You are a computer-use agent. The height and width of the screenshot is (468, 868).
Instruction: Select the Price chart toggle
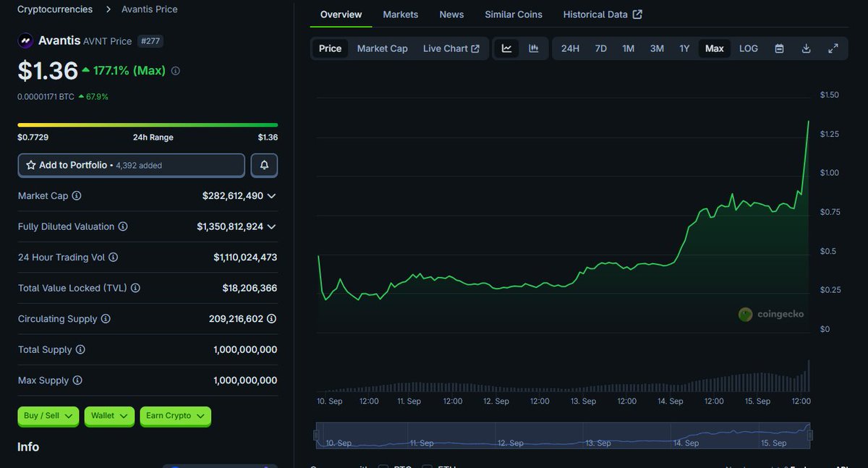(x=330, y=48)
